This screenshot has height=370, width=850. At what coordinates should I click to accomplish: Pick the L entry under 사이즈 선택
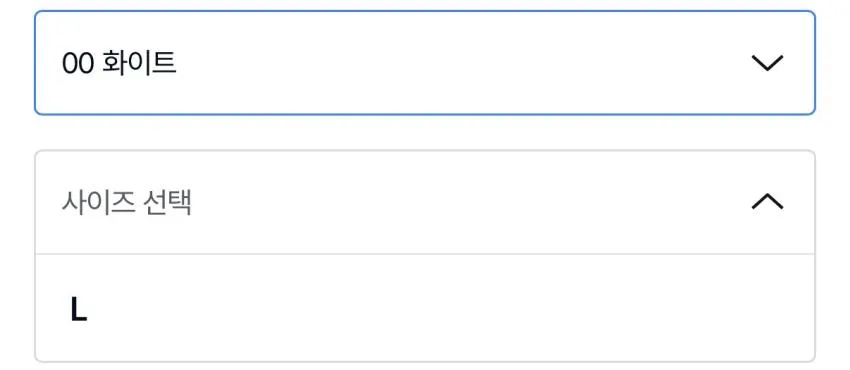[x=425, y=308]
